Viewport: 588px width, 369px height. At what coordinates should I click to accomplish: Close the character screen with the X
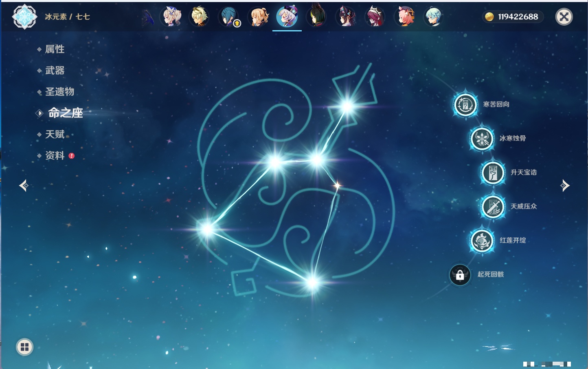[564, 17]
